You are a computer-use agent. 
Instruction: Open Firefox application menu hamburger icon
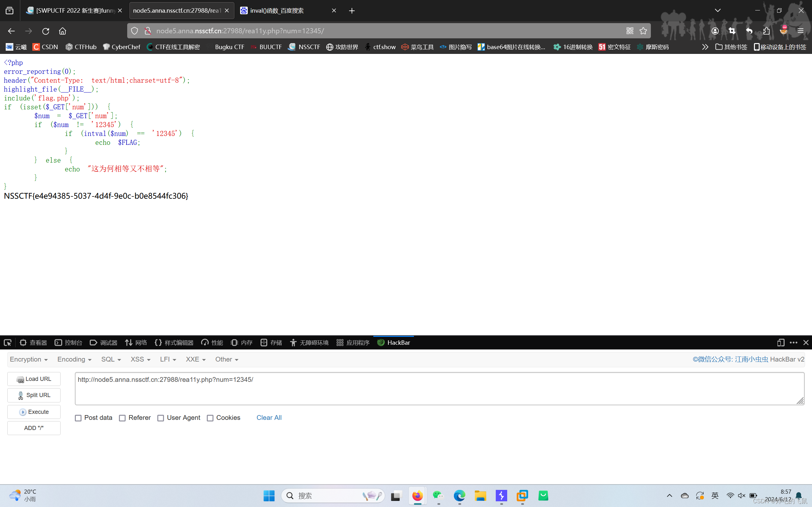pos(801,31)
